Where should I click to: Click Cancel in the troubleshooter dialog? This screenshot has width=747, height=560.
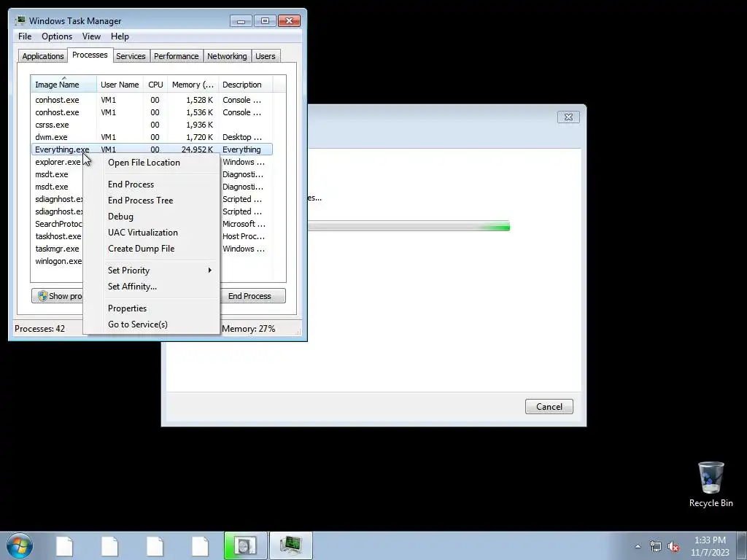pyautogui.click(x=549, y=407)
